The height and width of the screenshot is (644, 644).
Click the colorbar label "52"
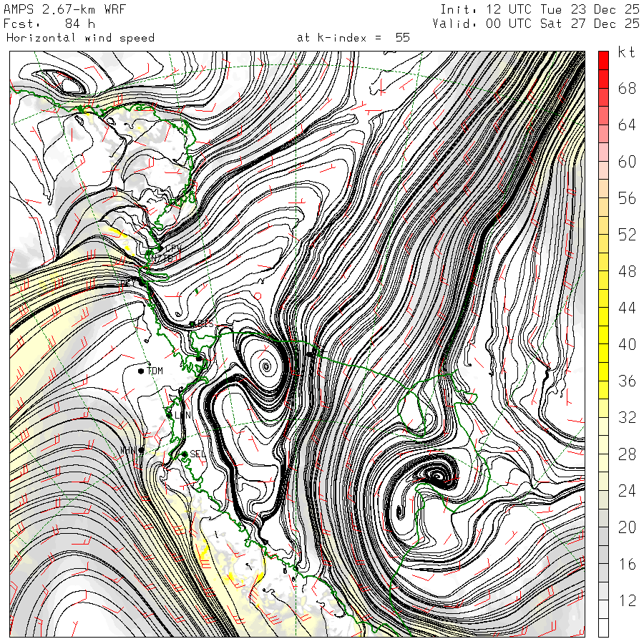point(627,235)
